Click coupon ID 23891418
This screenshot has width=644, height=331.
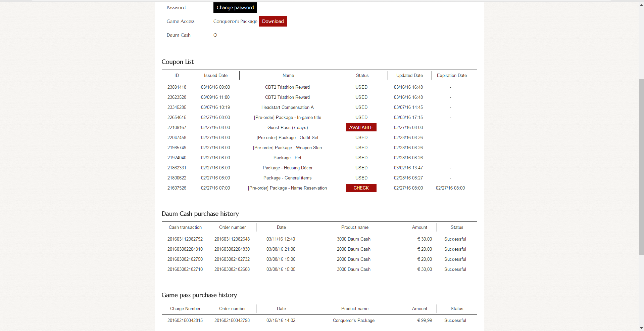177,87
